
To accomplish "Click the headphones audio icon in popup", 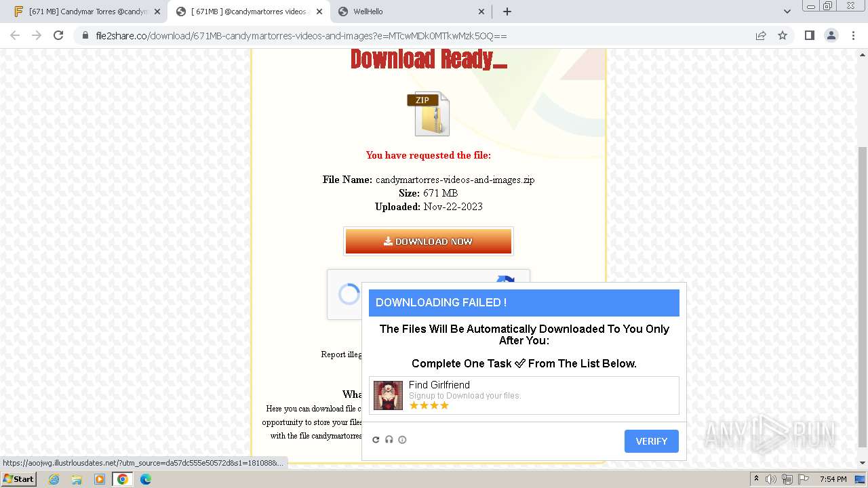I will tap(389, 440).
